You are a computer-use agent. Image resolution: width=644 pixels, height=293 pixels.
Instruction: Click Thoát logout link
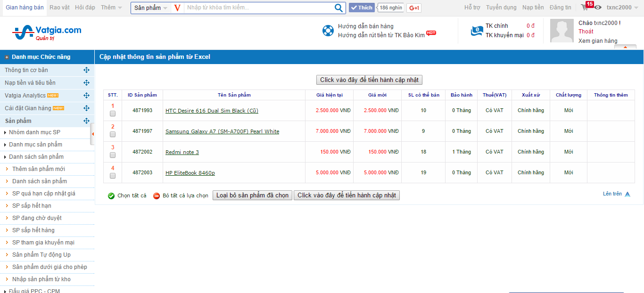pyautogui.click(x=586, y=32)
